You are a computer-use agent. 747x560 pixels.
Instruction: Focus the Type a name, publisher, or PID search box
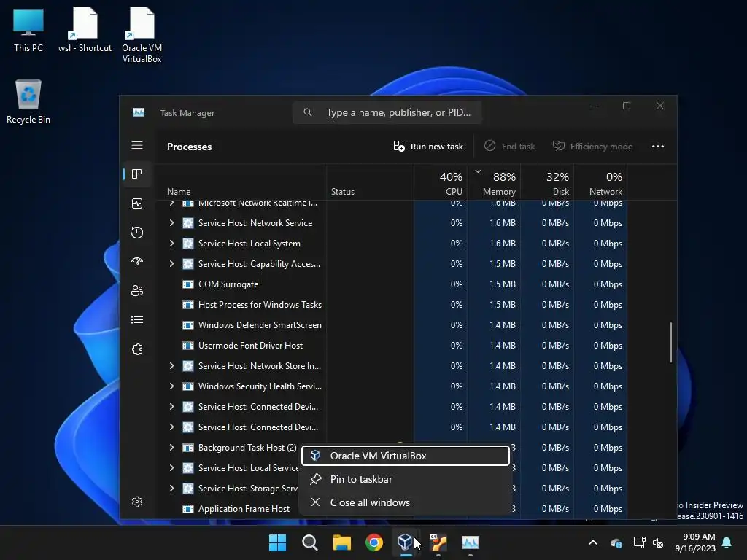387,112
